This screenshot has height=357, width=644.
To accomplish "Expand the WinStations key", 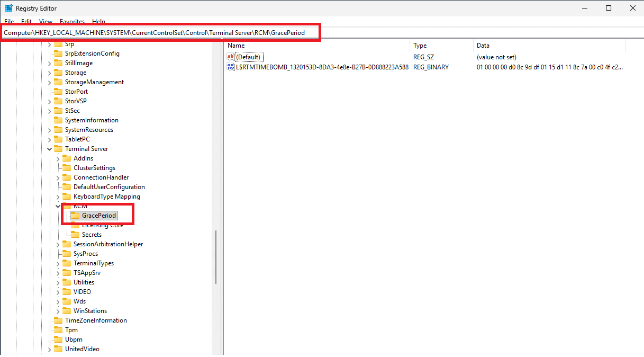I will pyautogui.click(x=58, y=311).
